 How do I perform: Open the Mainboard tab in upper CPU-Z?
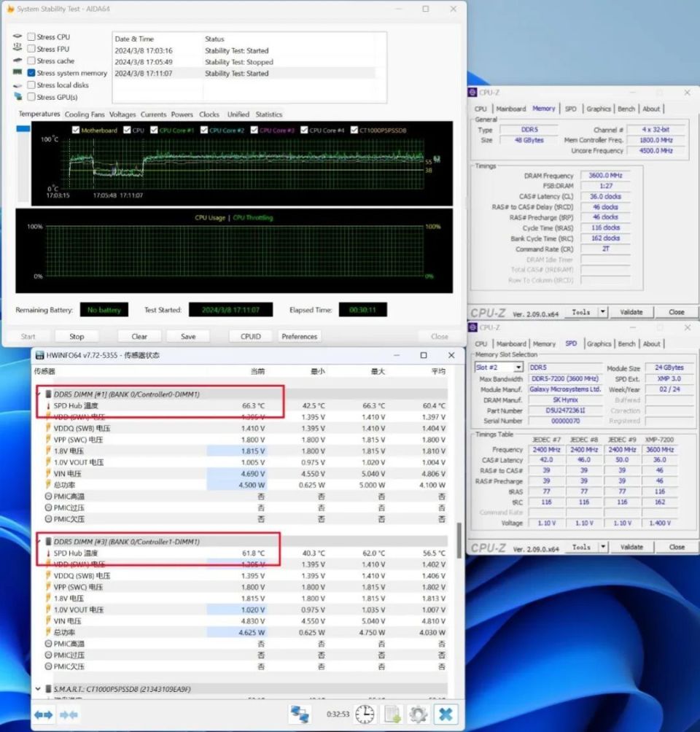[x=510, y=109]
